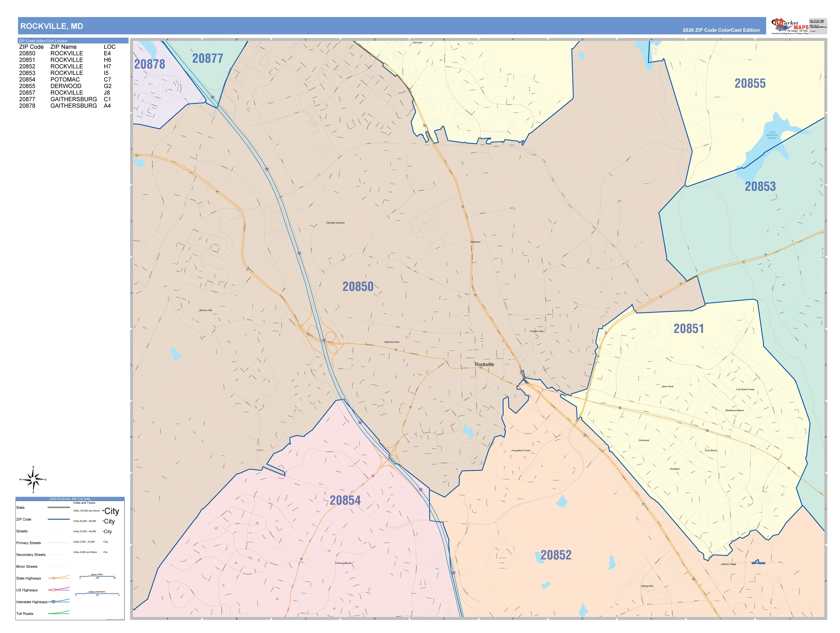Click the MarketMAPS logo

(790, 26)
